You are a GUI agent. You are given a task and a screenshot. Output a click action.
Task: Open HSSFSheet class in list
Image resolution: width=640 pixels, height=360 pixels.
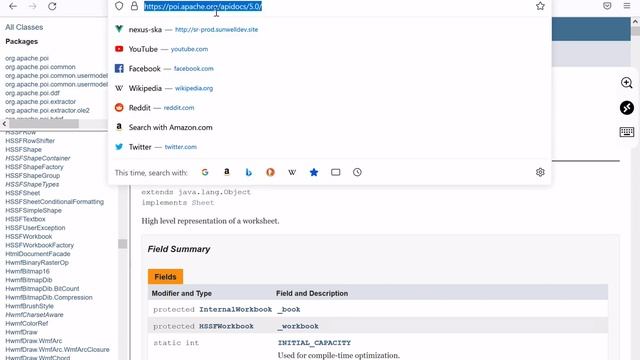coord(22,193)
